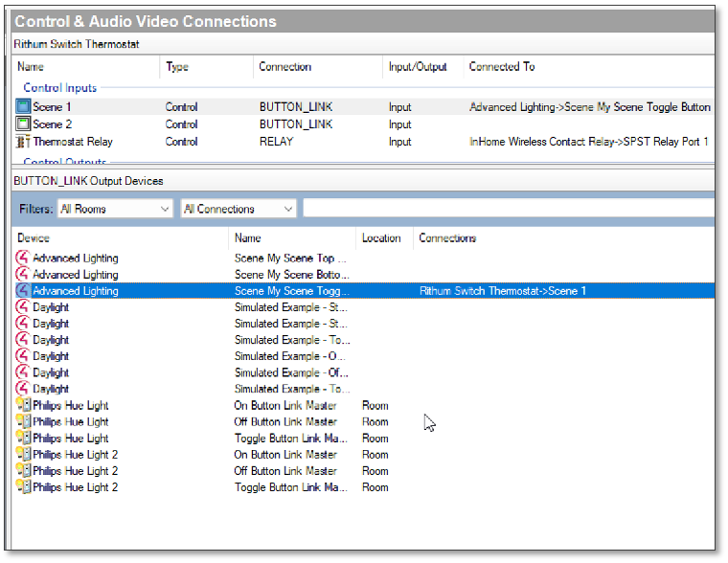Screen dimensions: 728x563
Task: Sort by Input/Output column header
Action: [x=418, y=67]
